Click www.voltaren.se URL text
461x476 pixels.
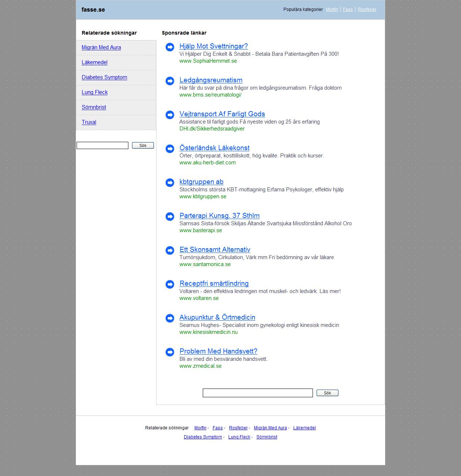[199, 298]
